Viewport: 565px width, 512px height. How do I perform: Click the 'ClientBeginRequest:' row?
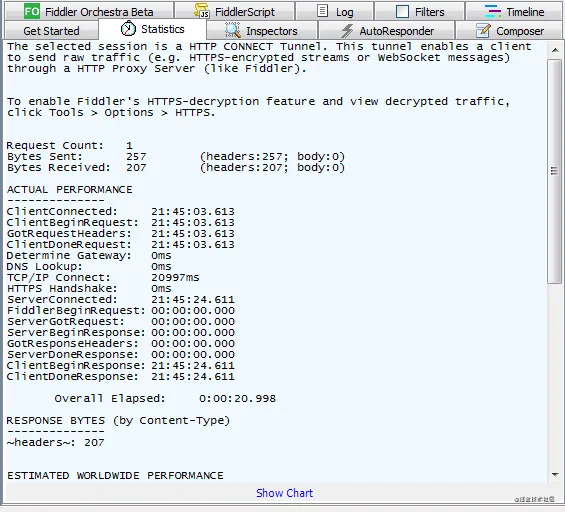click(121, 223)
